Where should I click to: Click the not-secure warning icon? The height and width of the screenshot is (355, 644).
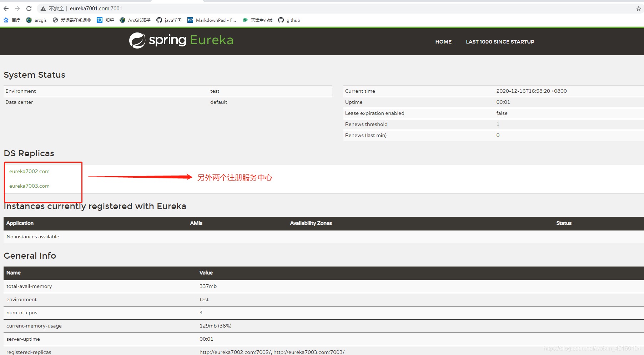pos(43,9)
